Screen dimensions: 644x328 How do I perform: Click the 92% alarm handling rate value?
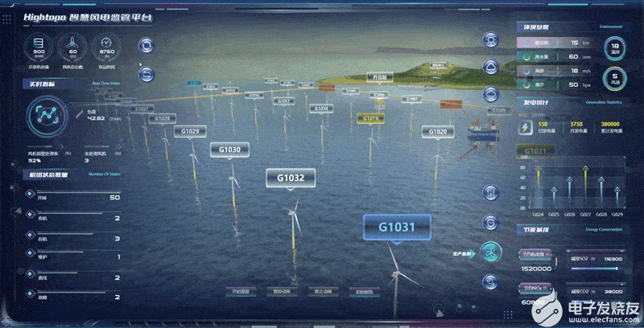tap(34, 161)
